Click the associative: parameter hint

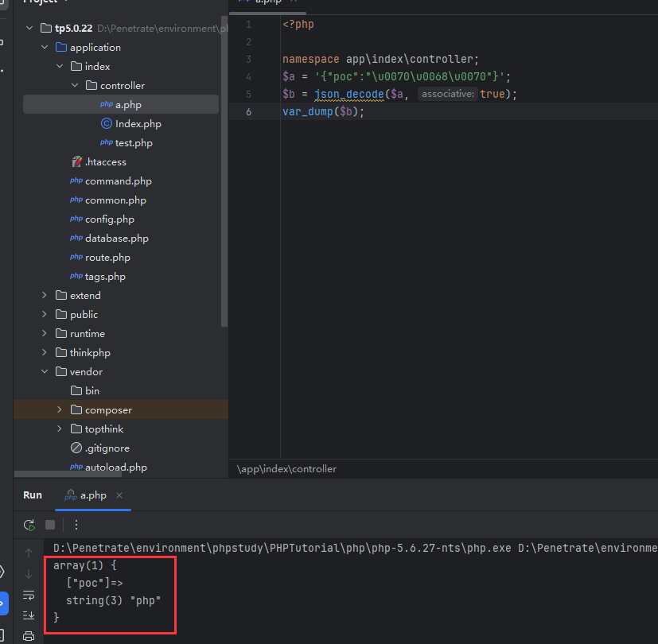tap(448, 94)
